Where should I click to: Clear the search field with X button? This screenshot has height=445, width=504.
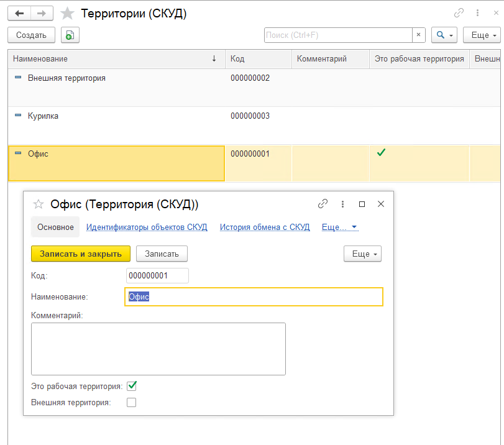419,35
